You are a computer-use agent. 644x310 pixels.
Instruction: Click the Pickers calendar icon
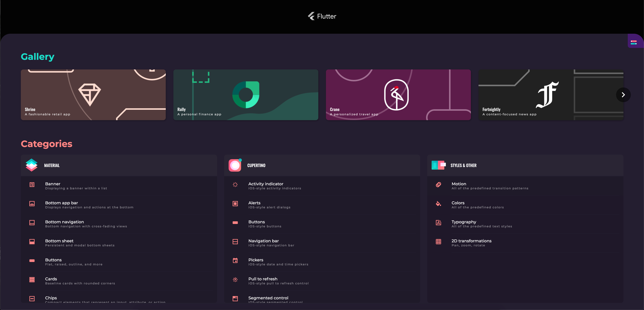235,261
